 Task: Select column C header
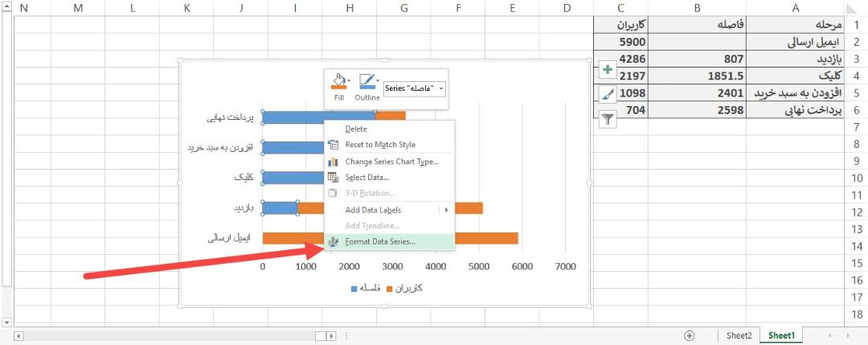pyautogui.click(x=621, y=8)
